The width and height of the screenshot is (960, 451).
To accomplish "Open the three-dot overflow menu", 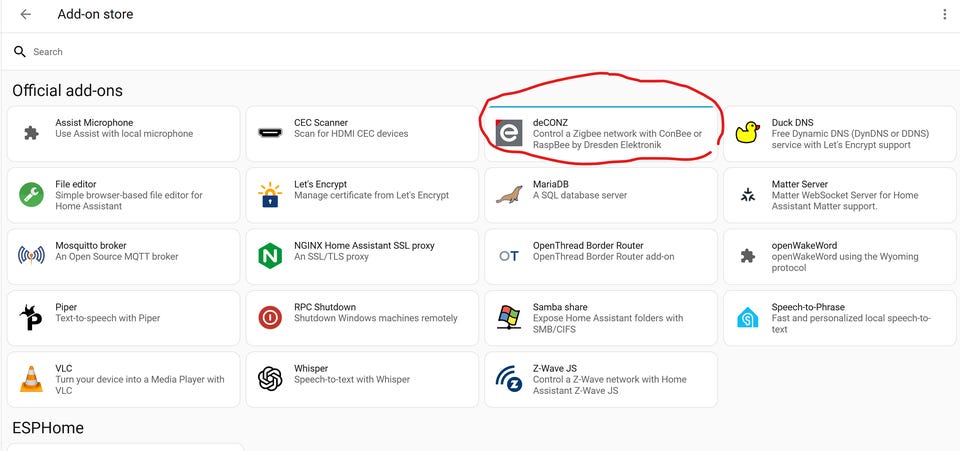I will coord(944,15).
